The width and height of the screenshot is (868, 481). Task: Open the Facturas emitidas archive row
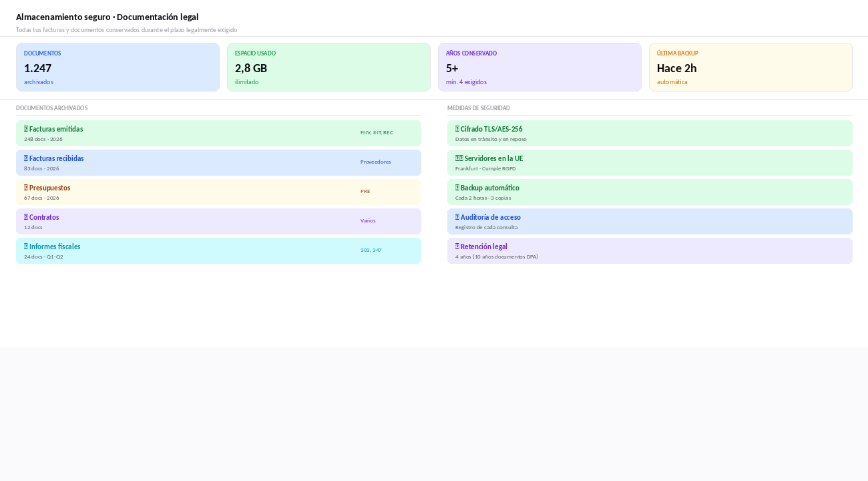pos(218,133)
